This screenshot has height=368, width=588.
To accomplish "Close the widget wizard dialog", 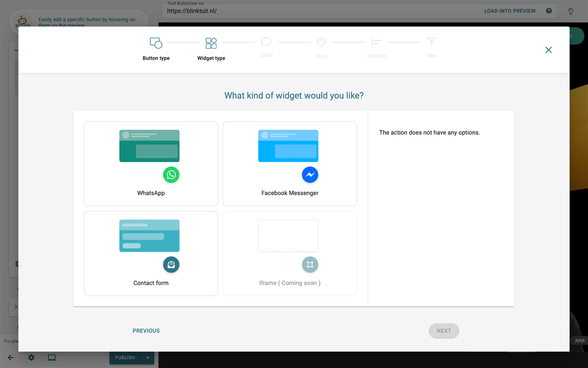I will pyautogui.click(x=548, y=50).
